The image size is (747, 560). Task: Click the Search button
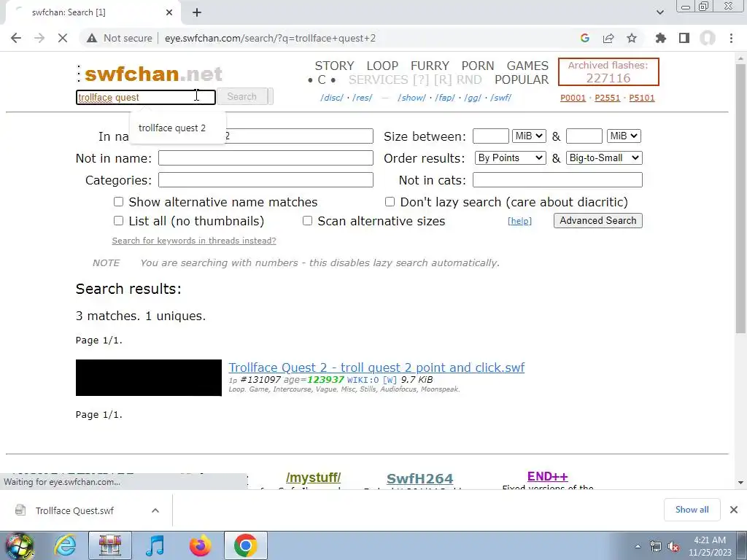[x=242, y=97]
